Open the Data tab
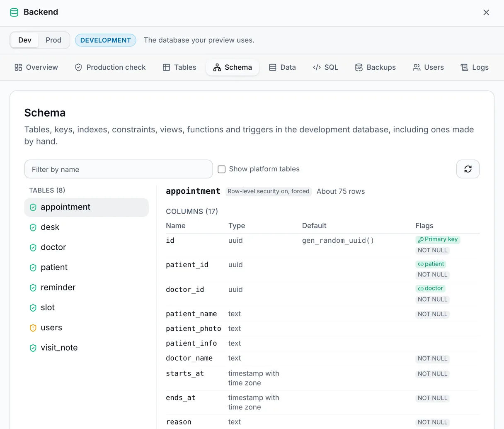 coord(282,67)
